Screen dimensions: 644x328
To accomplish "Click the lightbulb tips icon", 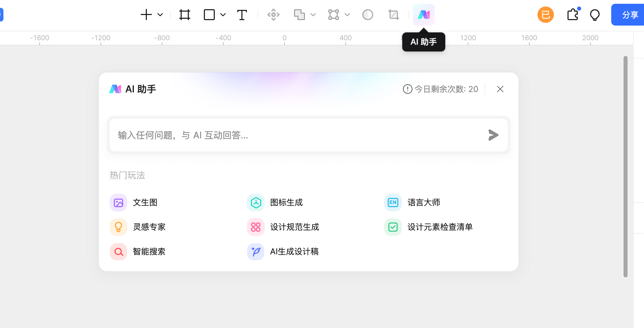I will [594, 15].
